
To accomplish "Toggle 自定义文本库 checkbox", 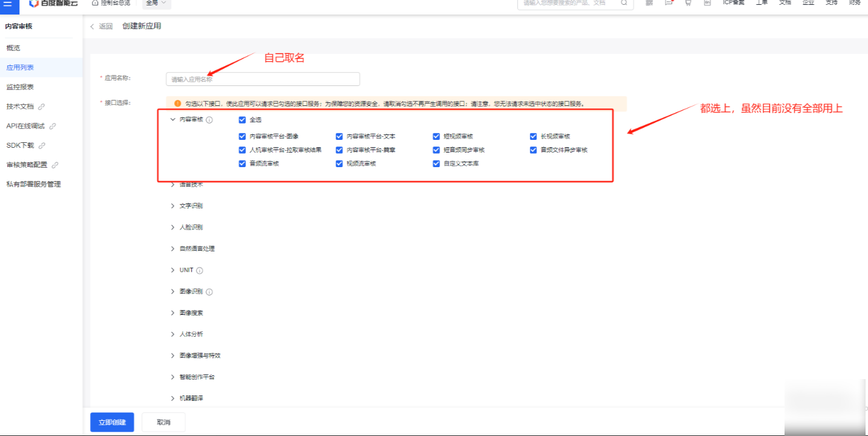I will click(437, 163).
